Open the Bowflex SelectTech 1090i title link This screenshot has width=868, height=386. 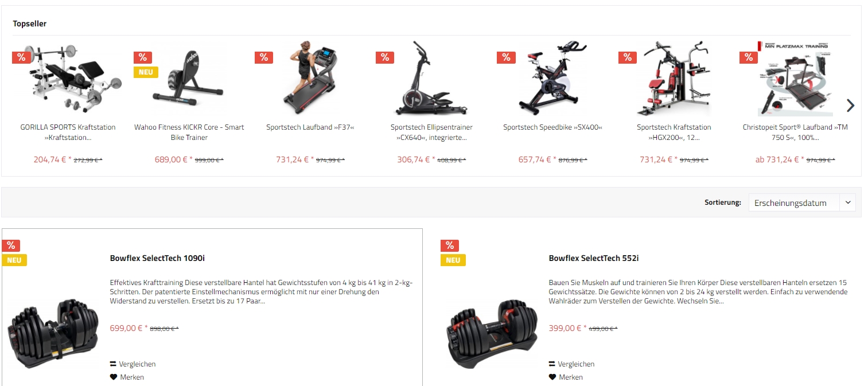[x=157, y=258]
